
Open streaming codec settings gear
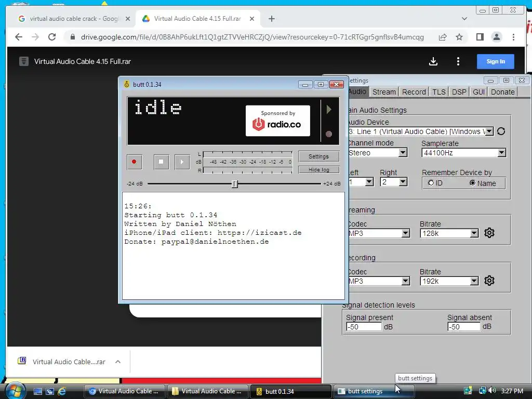pos(489,233)
